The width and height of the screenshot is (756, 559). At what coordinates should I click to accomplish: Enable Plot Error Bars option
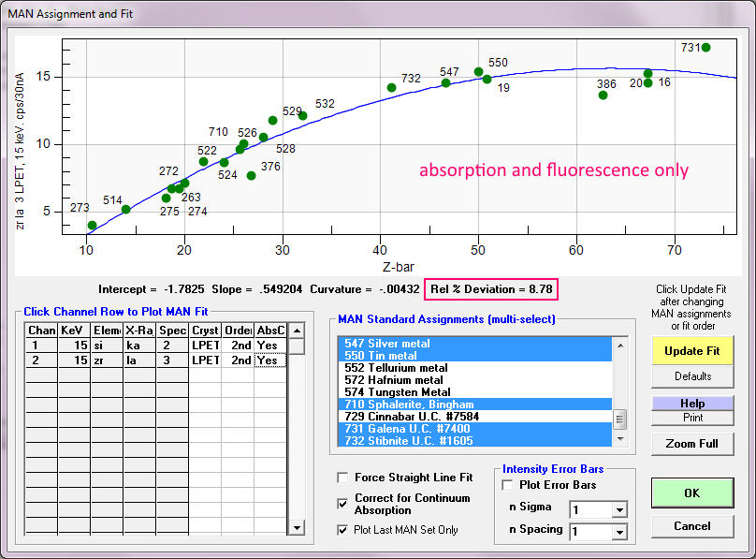[x=507, y=485]
